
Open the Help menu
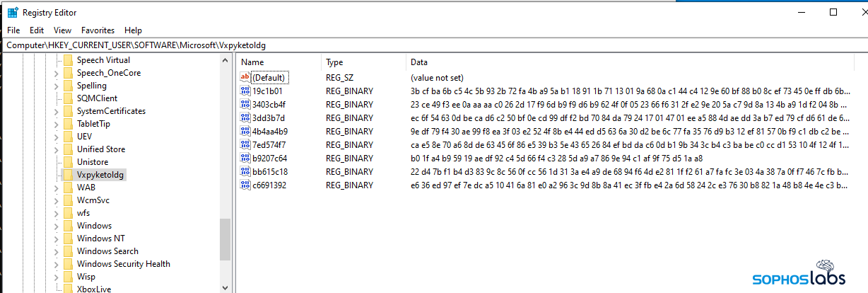coord(133,30)
